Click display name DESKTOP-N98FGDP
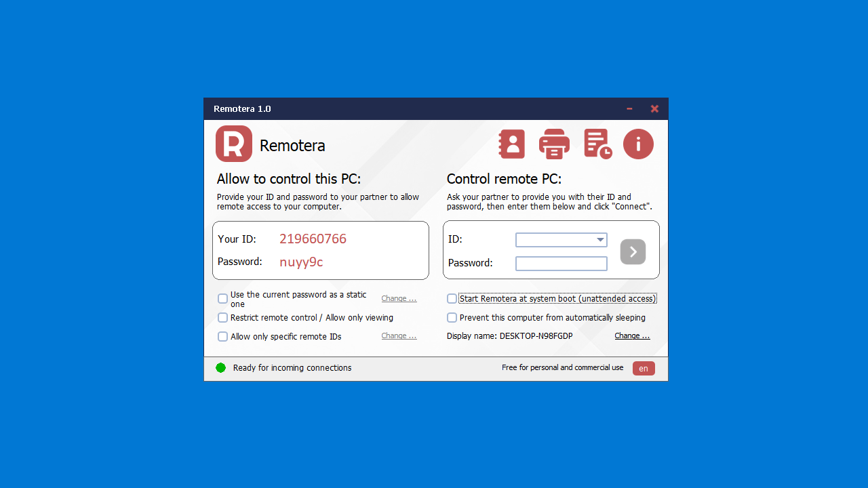 click(x=536, y=336)
